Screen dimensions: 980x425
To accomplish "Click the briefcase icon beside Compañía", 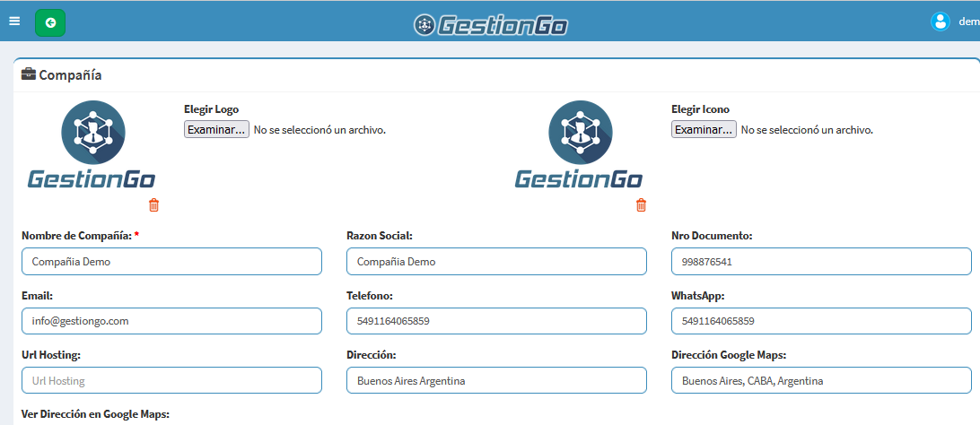I will pyautogui.click(x=29, y=74).
